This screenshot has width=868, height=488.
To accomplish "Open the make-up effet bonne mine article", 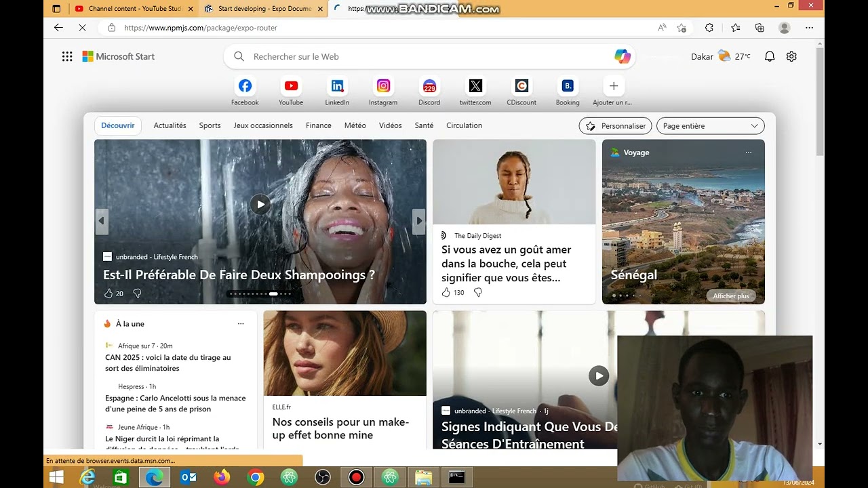I will point(340,428).
